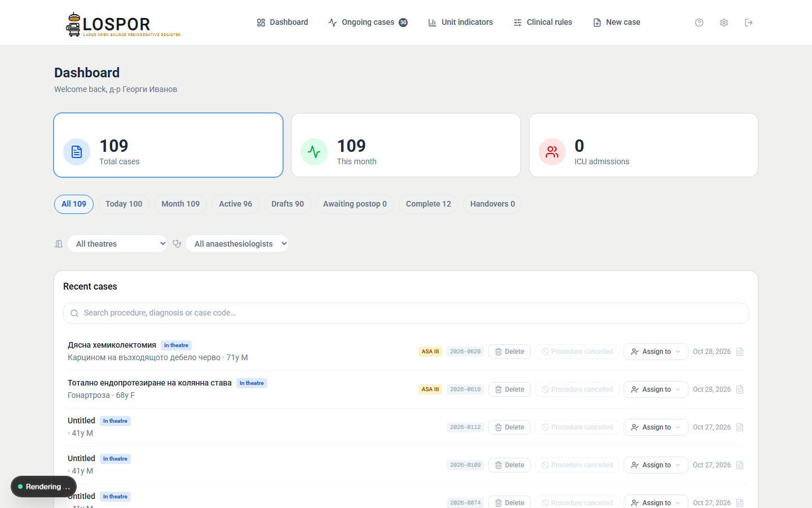Toggle the Today 100 filter chip
This screenshot has width=812, height=508.
[124, 204]
